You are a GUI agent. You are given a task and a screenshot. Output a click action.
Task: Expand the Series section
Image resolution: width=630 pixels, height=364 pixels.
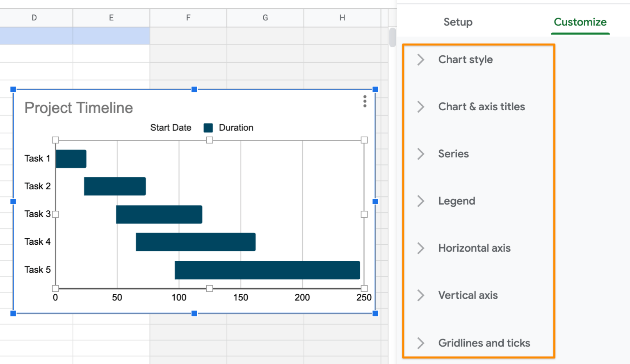coord(454,154)
